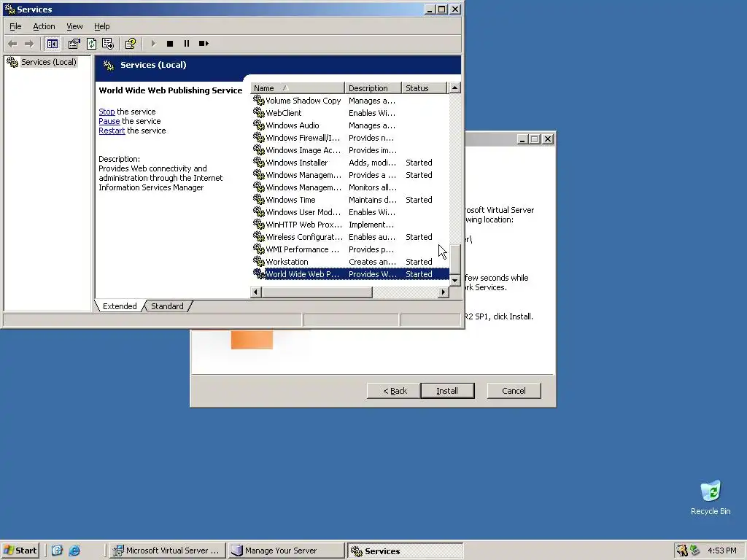Open the Recycle Bin desktop icon
The width and height of the screenshot is (747, 560).
tap(711, 497)
